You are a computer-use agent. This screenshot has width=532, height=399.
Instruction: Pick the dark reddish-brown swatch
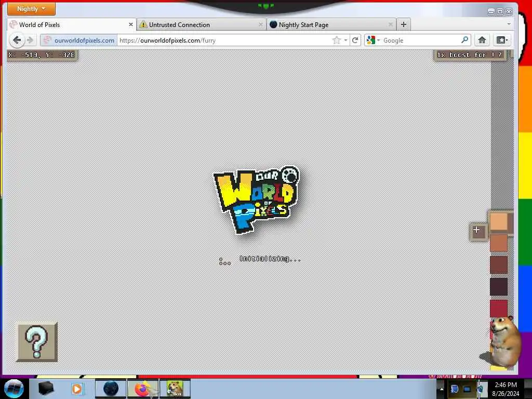tap(498, 264)
